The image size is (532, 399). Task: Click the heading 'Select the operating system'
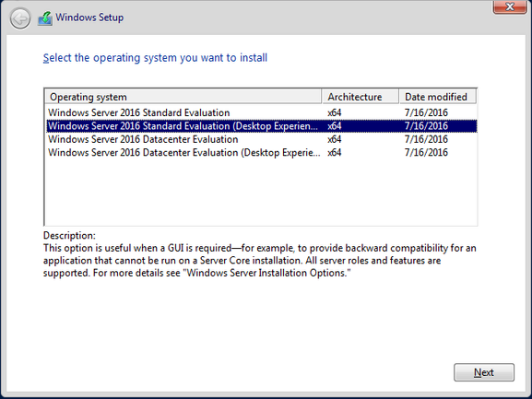[x=155, y=58]
